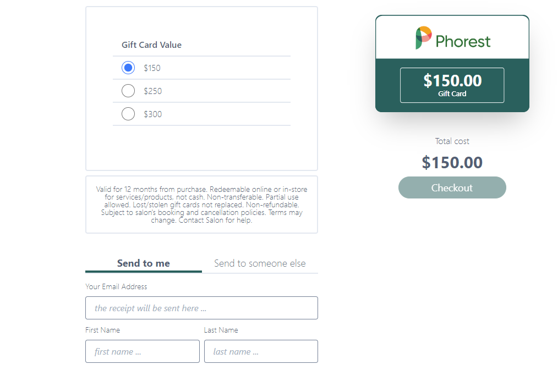Focus the Your Email Address input field
This screenshot has height=392, width=558.
tap(201, 308)
